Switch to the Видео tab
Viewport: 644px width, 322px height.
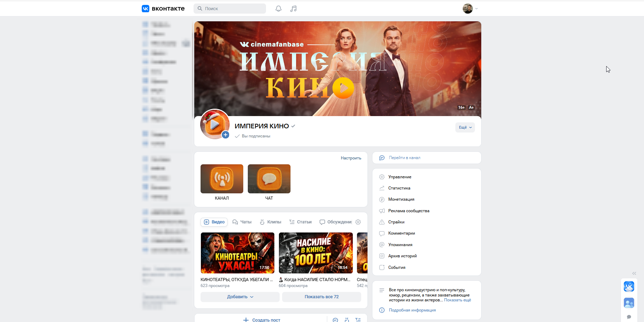pos(214,222)
